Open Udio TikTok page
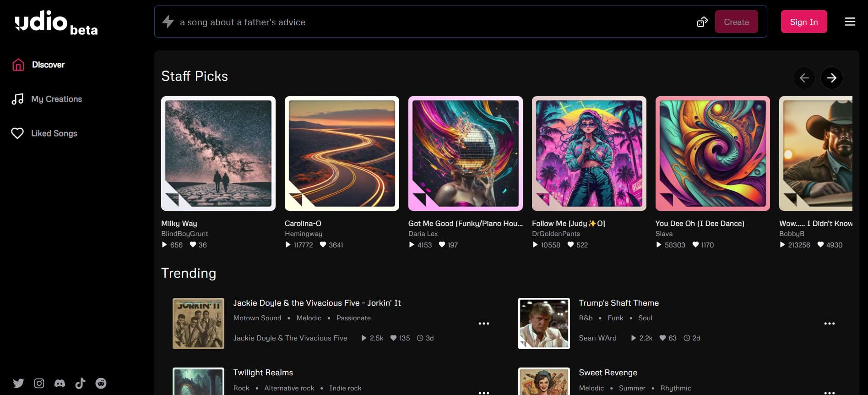 [x=80, y=383]
